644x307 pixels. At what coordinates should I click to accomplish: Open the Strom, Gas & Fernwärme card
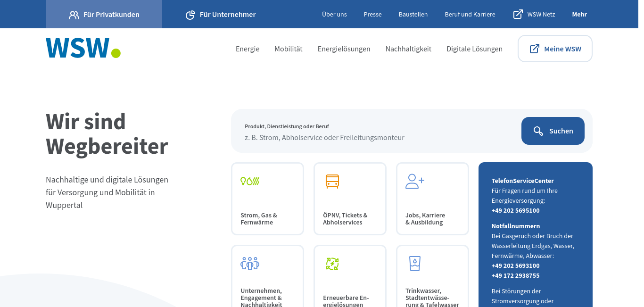click(x=267, y=199)
